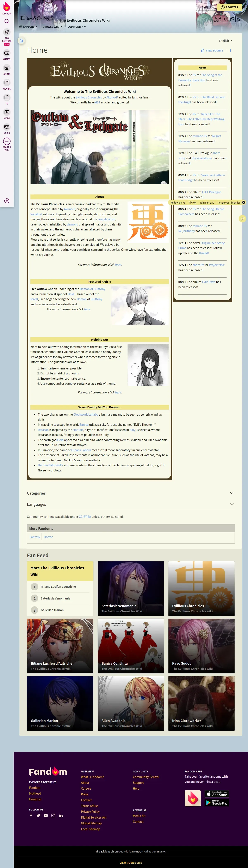This screenshot has width=248, height=868.
Task: Open Lunaca Labora article link
Action: 81,450
